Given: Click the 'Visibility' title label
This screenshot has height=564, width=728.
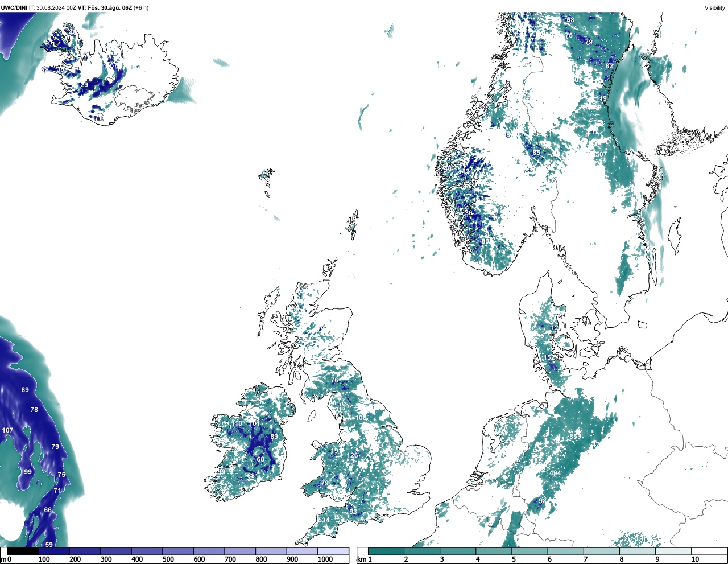Looking at the screenshot, I should tap(715, 8).
